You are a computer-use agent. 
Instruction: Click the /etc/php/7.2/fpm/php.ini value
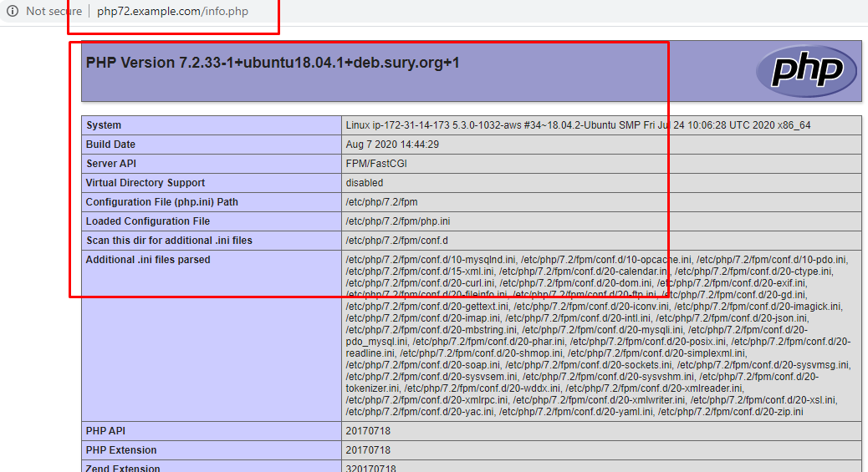point(398,221)
